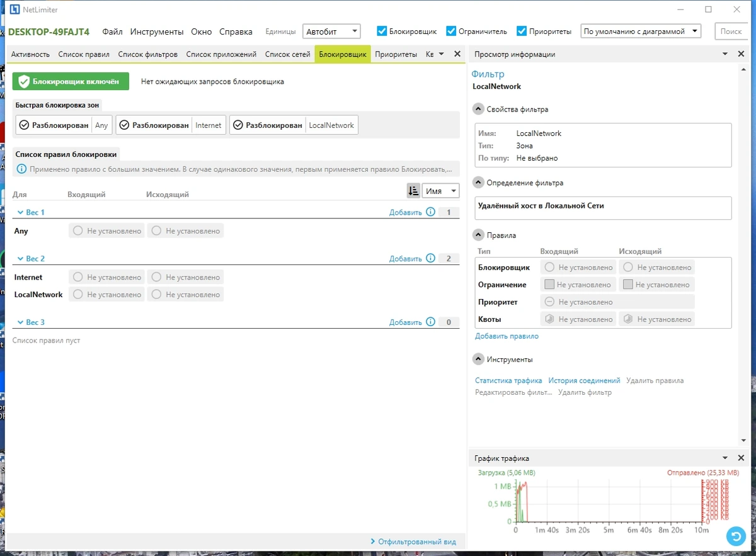Toggle the Блокировщик checkbox in toolbar
Image resolution: width=756 pixels, height=556 pixels.
click(x=382, y=31)
